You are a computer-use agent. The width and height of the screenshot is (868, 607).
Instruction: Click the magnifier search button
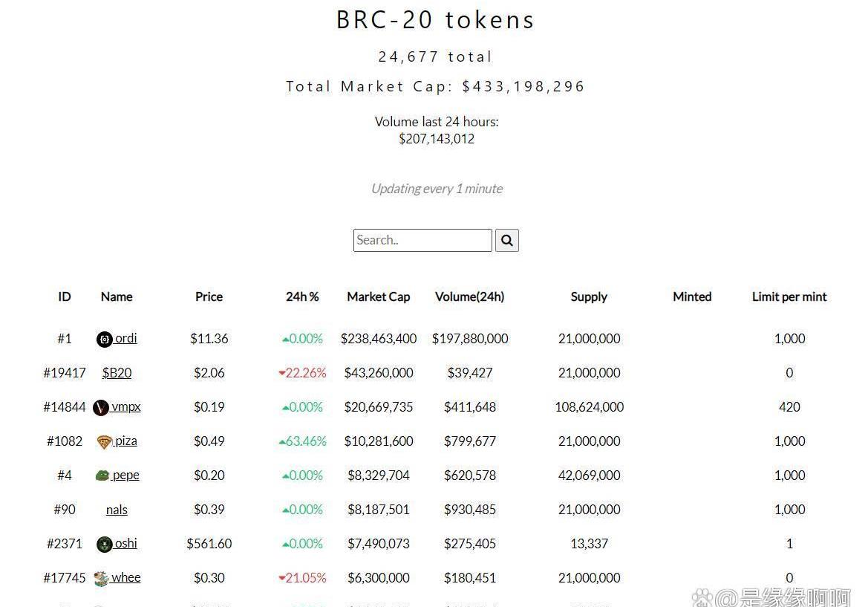click(506, 241)
